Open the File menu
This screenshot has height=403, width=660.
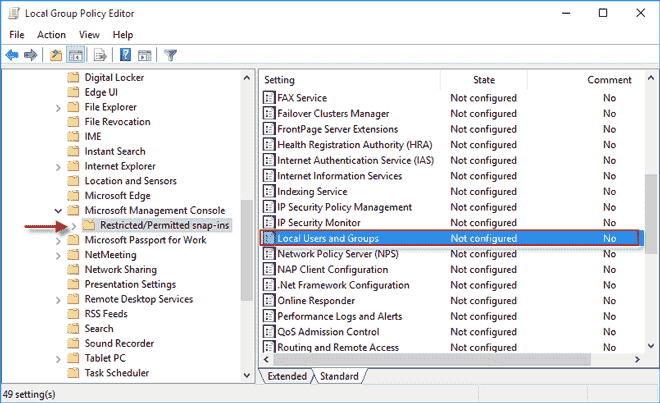17,35
